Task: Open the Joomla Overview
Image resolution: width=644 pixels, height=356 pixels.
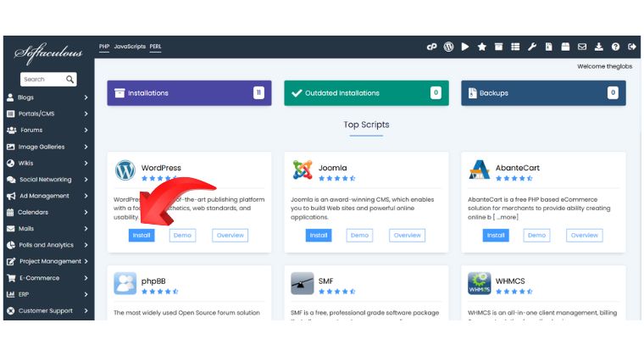Action: tap(407, 236)
